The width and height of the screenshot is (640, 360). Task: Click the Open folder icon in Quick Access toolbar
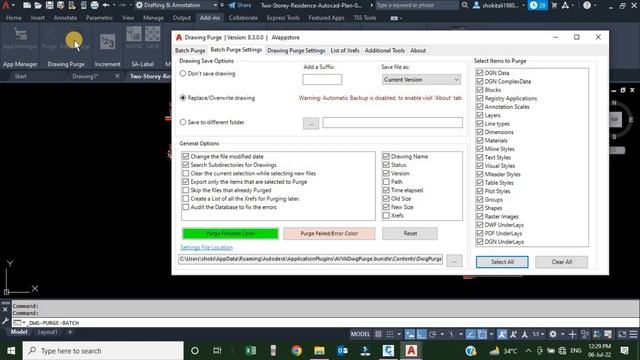[38, 5]
